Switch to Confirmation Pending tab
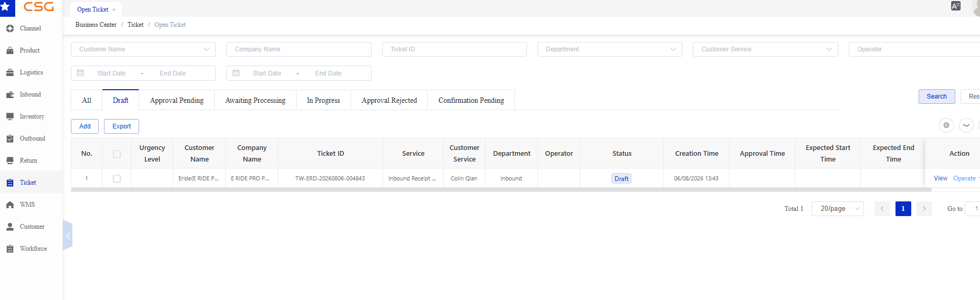980x300 pixels. 471,100
